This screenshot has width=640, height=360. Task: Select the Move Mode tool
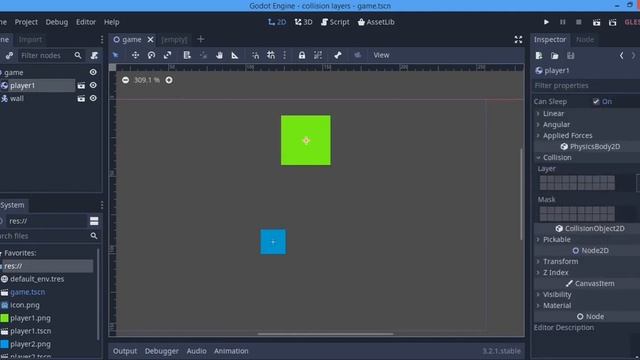pyautogui.click(x=135, y=55)
